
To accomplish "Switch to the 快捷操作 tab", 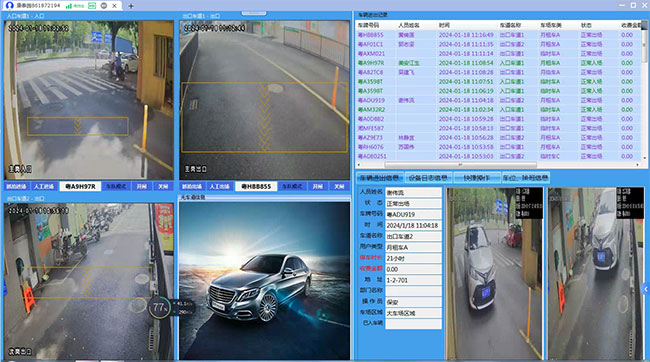I will [x=477, y=178].
